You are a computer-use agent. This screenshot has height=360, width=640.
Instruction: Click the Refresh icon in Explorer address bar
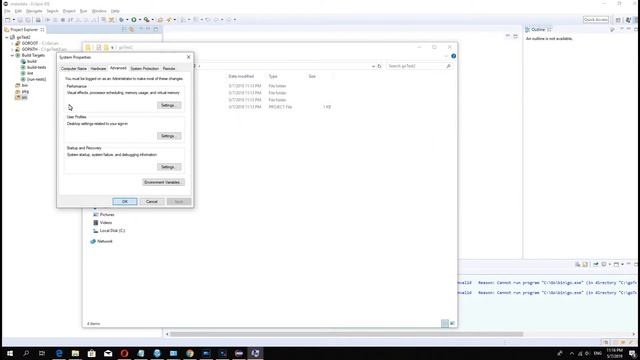(379, 66)
